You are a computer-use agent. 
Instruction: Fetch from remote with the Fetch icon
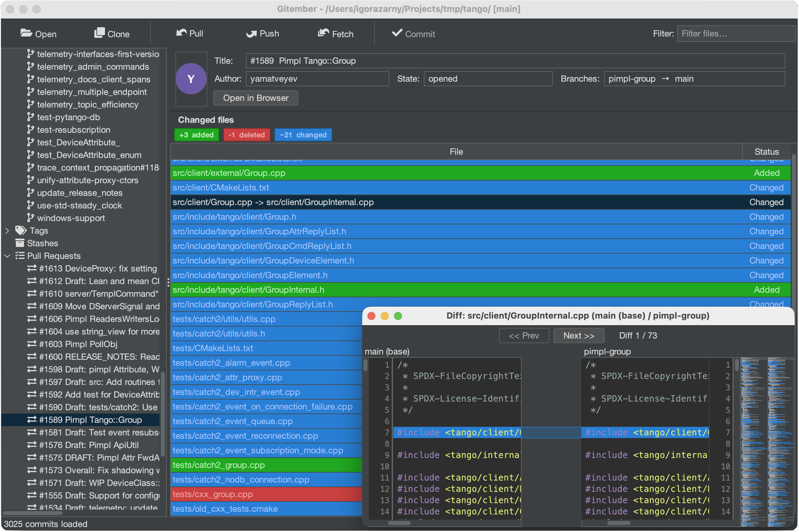(x=323, y=33)
